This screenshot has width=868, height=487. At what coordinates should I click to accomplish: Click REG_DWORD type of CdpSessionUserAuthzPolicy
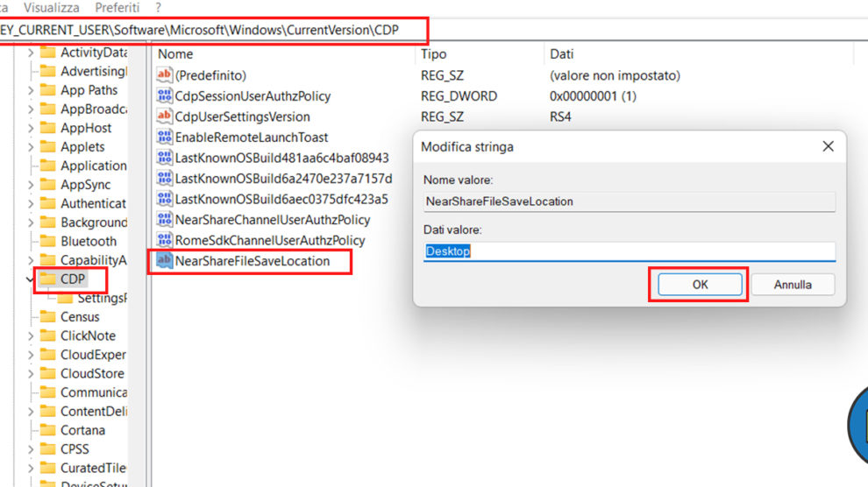click(x=459, y=95)
